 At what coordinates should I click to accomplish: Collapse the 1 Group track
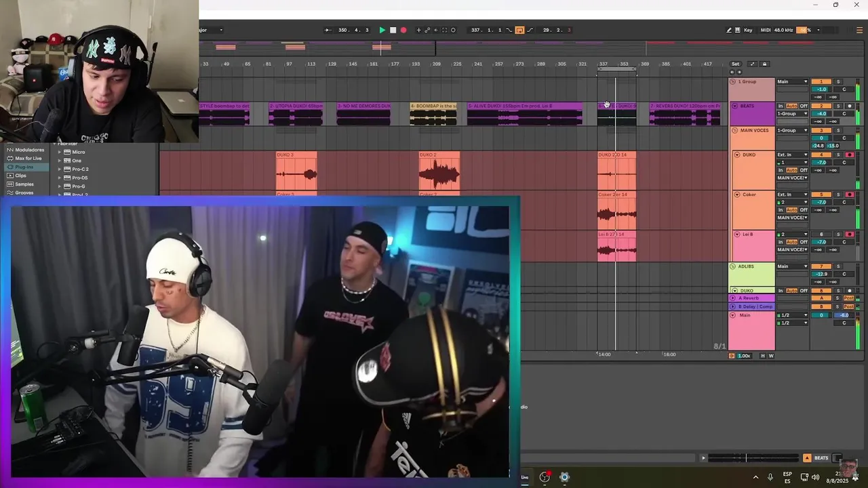click(732, 81)
